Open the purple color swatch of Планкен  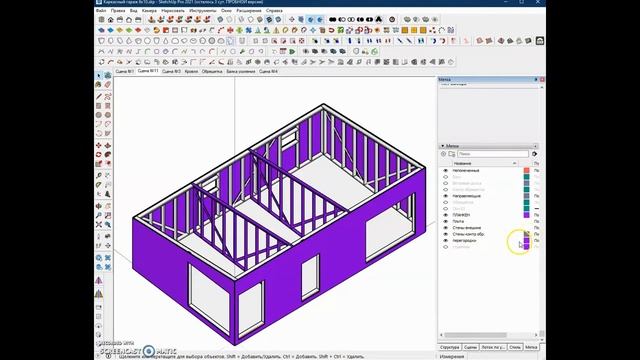[x=527, y=215]
